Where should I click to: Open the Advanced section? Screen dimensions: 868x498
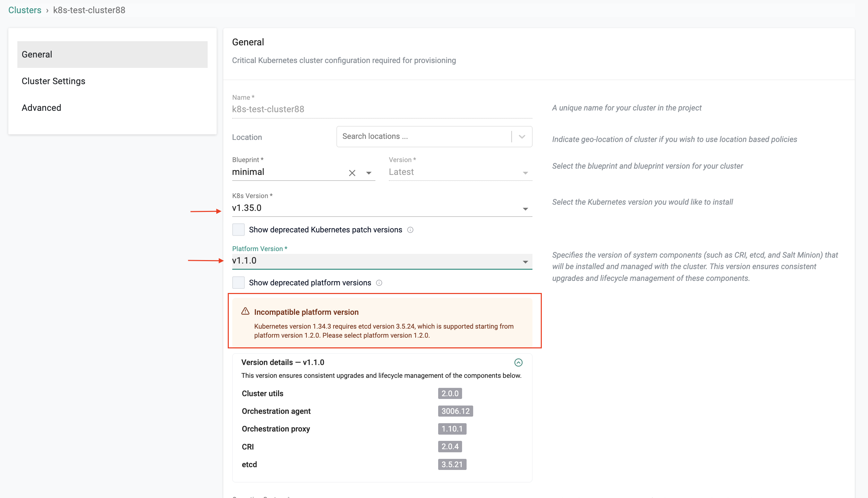pyautogui.click(x=41, y=108)
